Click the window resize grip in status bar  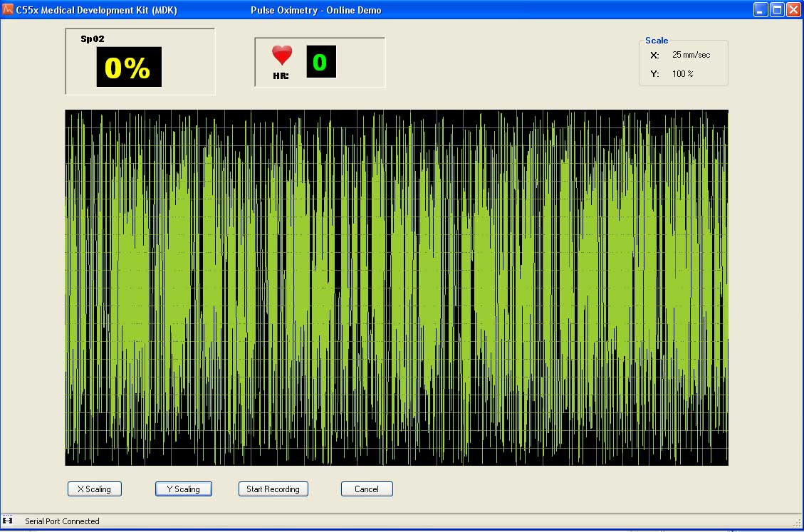[798, 523]
